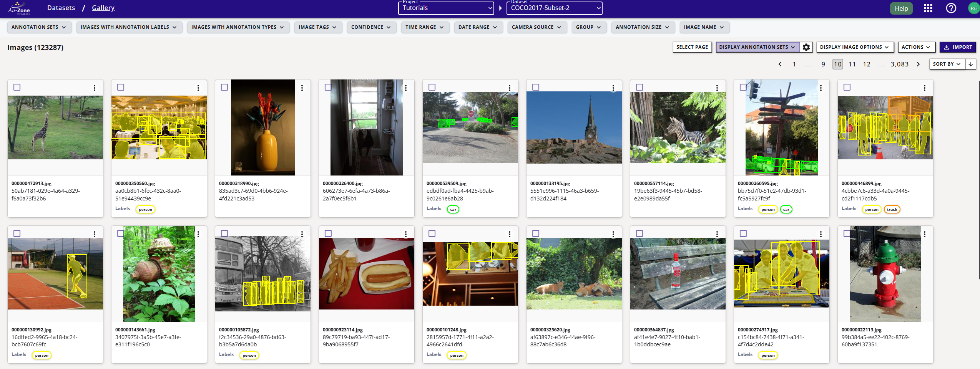Open three-dot menu for 000000523114.jpg
This screenshot has width=980, height=369.
[406, 234]
